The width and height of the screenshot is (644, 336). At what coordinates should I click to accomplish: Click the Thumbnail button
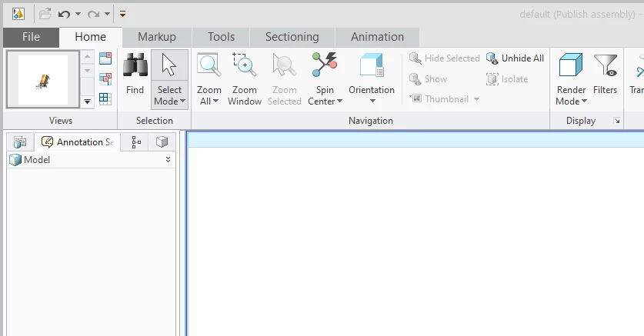tap(439, 99)
